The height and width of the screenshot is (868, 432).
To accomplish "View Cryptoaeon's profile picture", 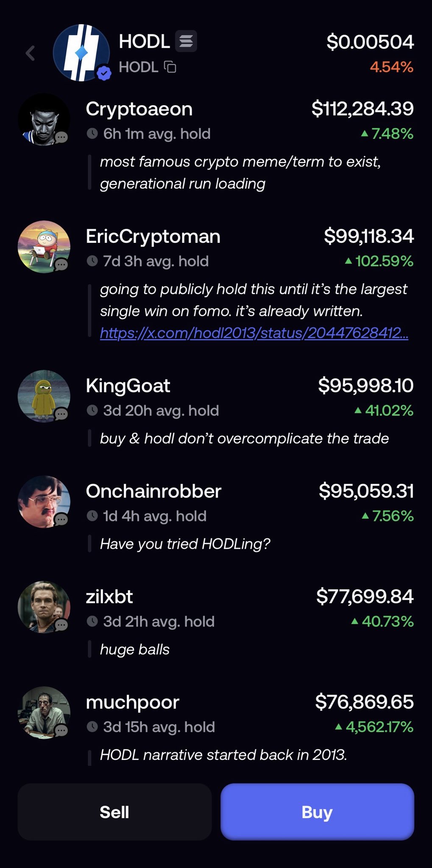I will pos(43,120).
